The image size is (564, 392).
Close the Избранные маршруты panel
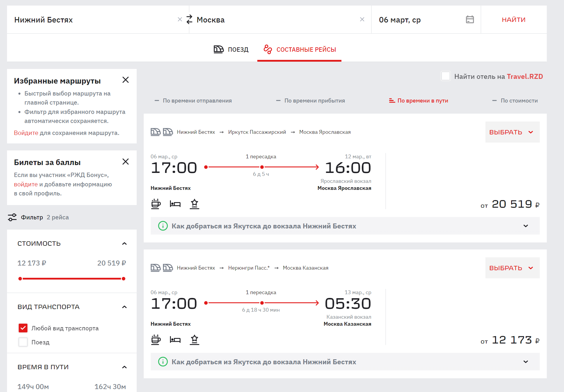[x=126, y=80]
